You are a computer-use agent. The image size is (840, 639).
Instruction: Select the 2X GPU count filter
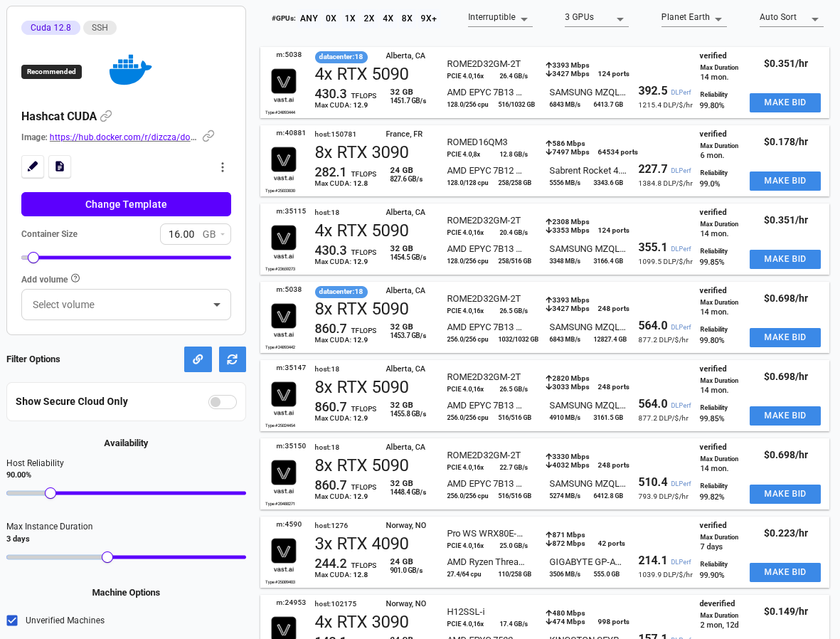pyautogui.click(x=369, y=19)
